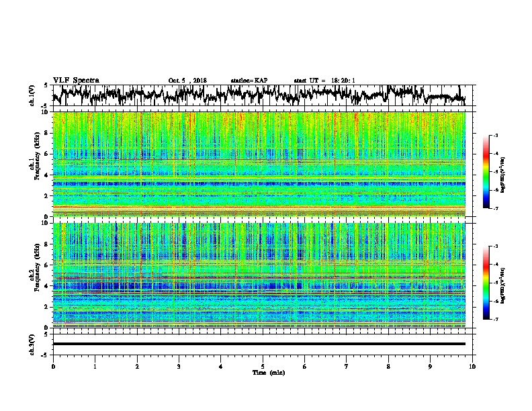Screen dimensions: 532x411
Task: Click time axis tick label "10"
Action: (x=472, y=367)
